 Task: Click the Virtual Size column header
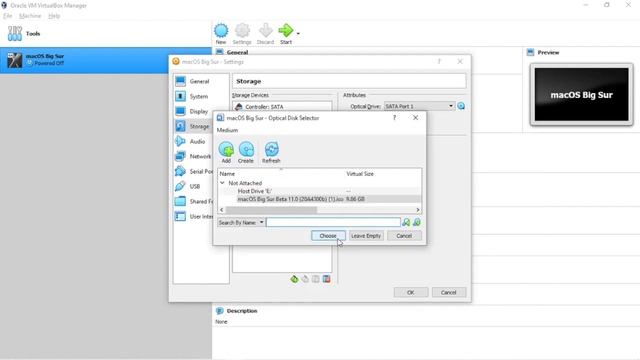(360, 174)
